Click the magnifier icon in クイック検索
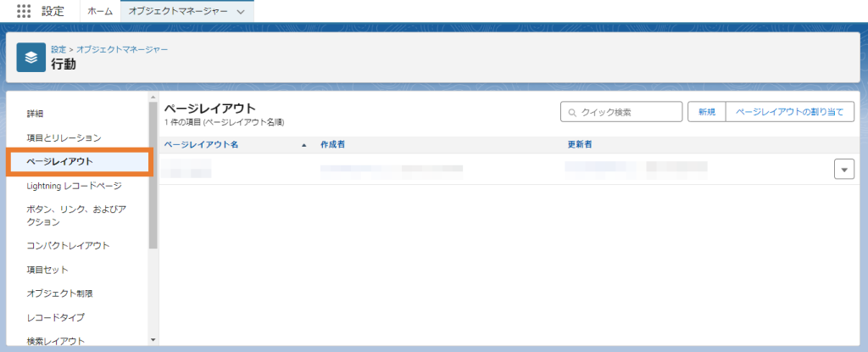 pos(573,112)
